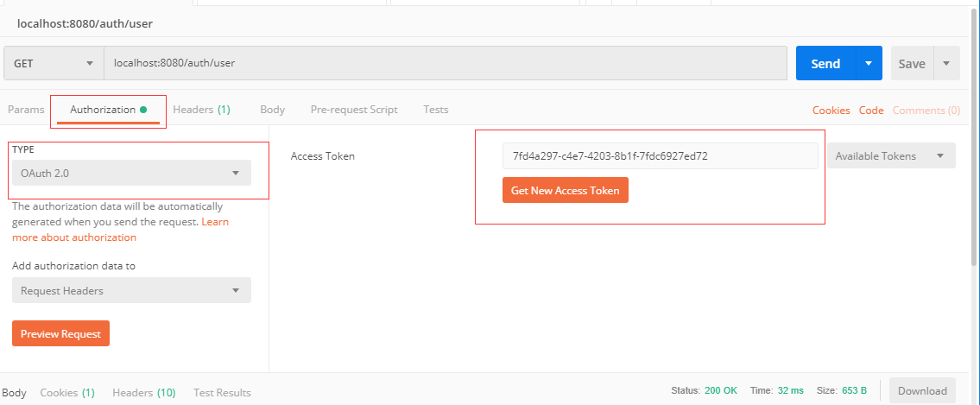Viewport: 980px width, 405px height.
Task: Open the GET method dropdown
Action: (54, 63)
